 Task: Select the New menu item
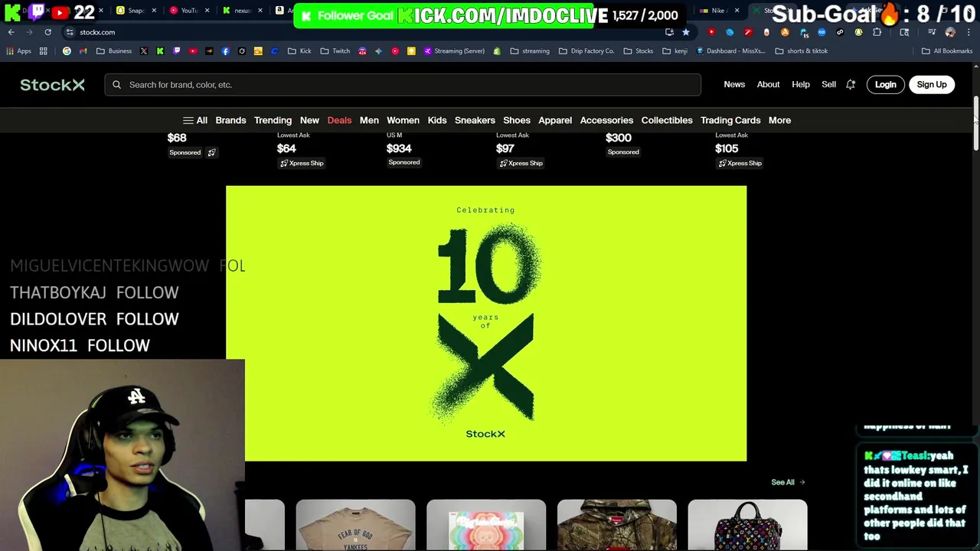[309, 120]
